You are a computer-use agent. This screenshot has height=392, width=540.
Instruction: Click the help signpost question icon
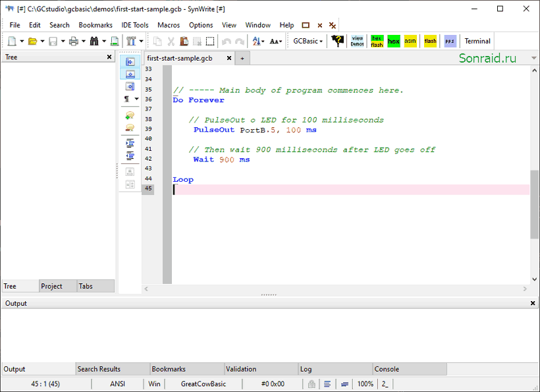coord(337,41)
